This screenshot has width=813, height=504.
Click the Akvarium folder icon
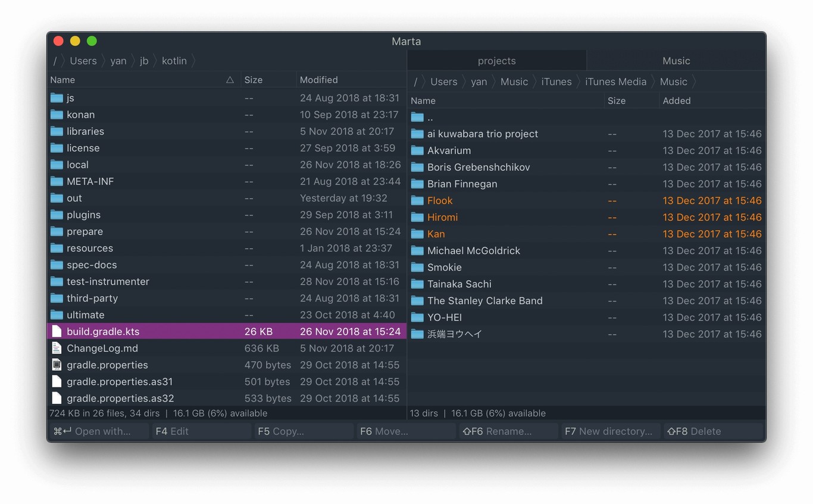(x=417, y=151)
